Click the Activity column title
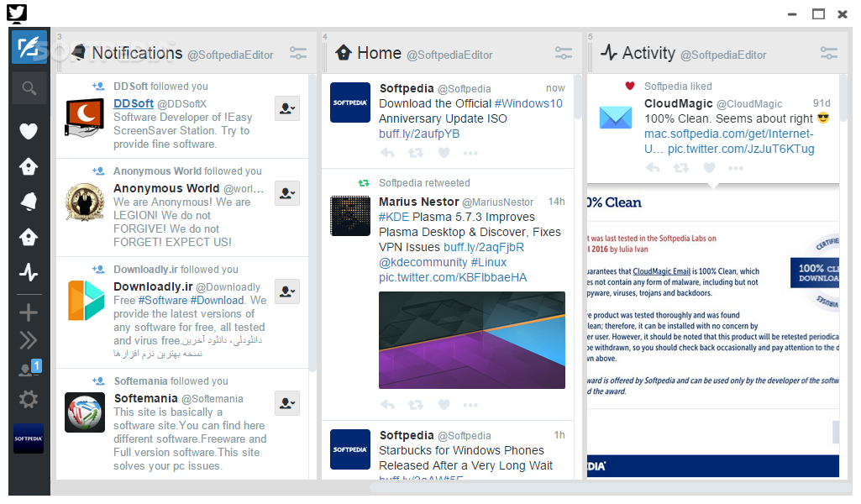The image size is (861, 504). pos(648,53)
